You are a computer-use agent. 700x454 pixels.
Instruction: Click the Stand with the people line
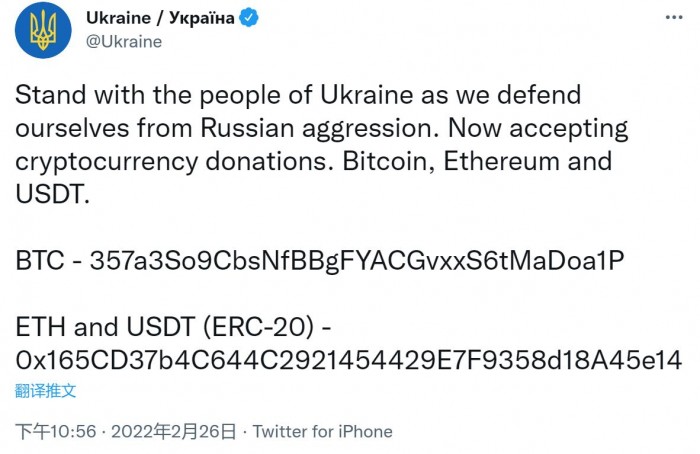pos(298,96)
